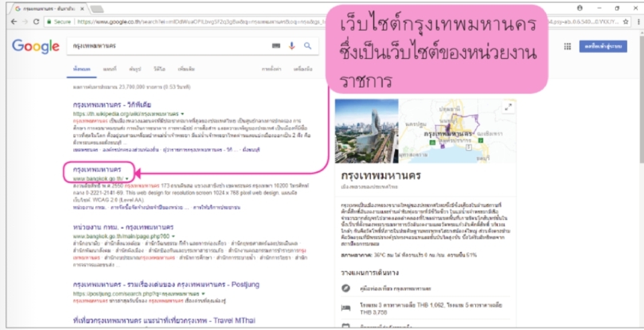Click the Google logo

tap(36, 46)
